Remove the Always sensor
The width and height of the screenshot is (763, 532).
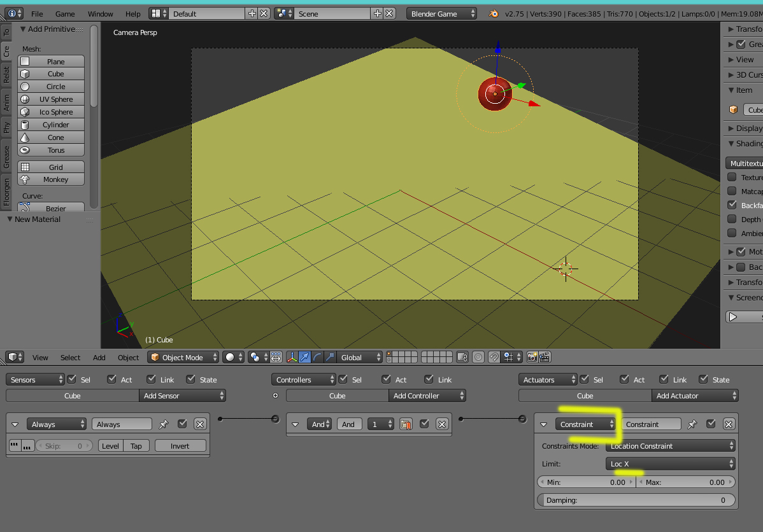pyautogui.click(x=200, y=424)
